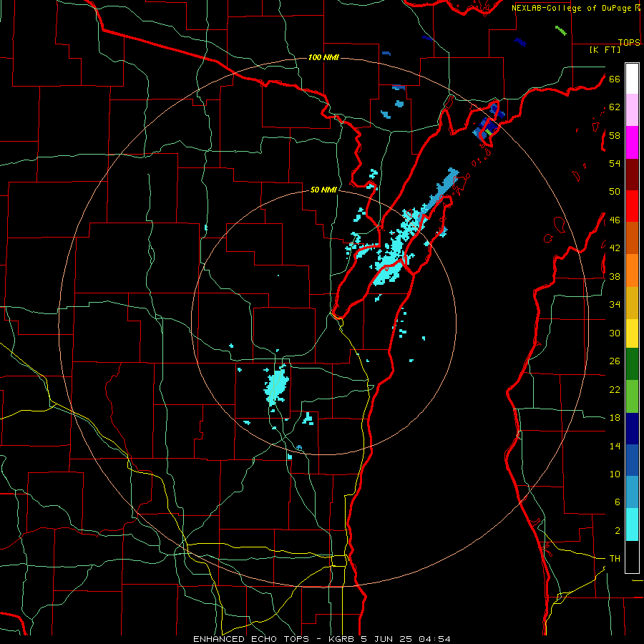Image resolution: width=644 pixels, height=644 pixels.
Task: Pick the magenta legend color block
Action: click(x=632, y=142)
